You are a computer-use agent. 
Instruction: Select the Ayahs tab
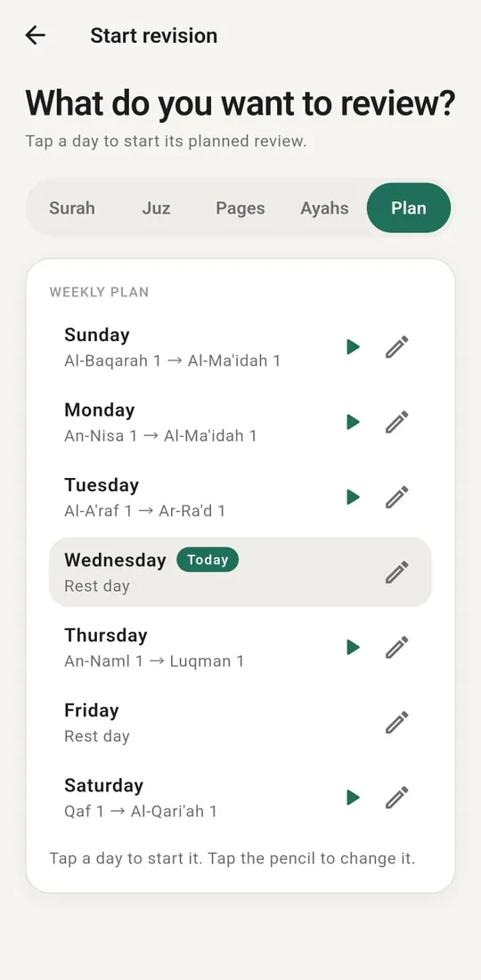(x=324, y=208)
